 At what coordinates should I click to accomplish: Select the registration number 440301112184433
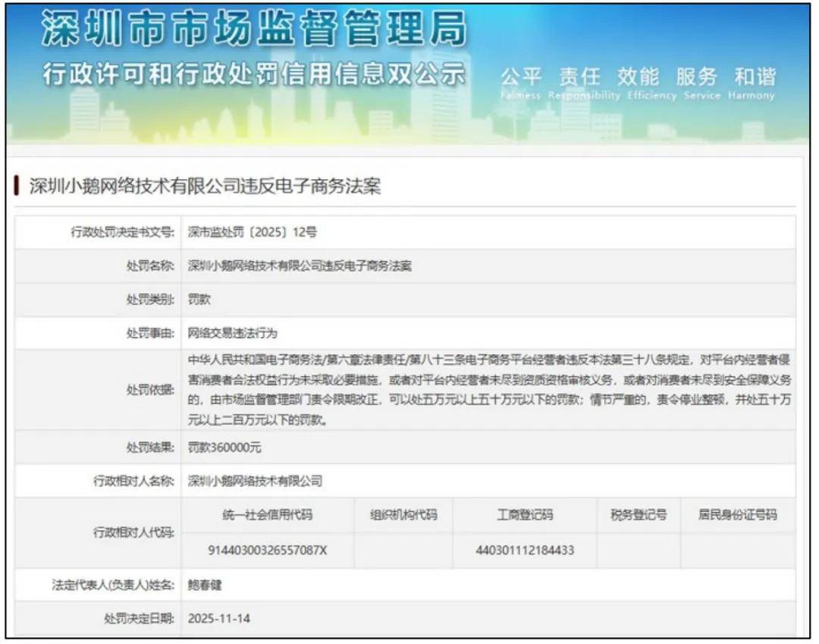point(525,550)
